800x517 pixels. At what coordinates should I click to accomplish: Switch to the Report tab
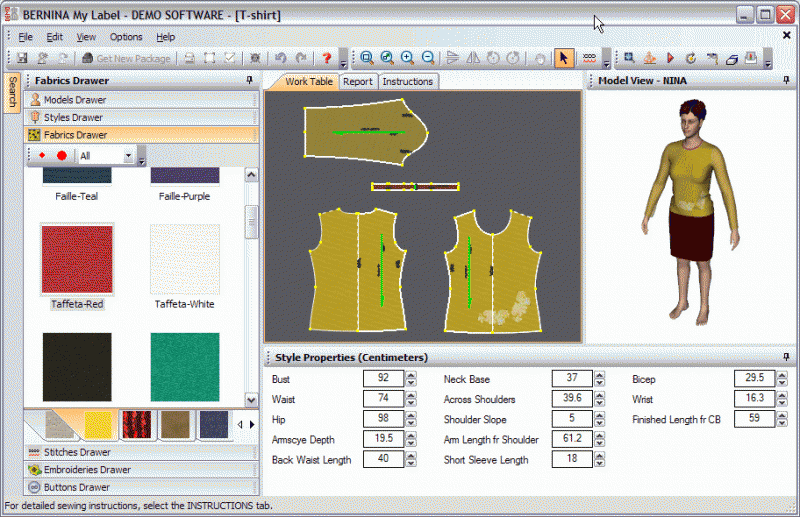(x=358, y=82)
